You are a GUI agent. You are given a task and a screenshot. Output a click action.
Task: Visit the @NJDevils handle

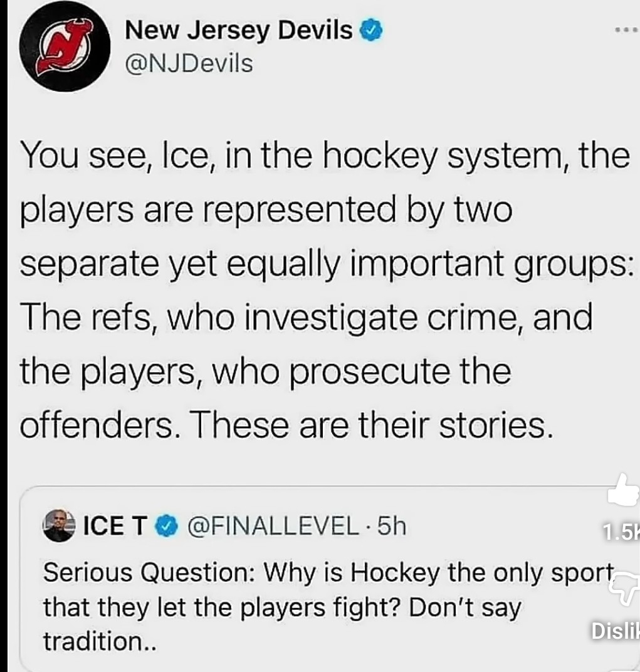[189, 63]
